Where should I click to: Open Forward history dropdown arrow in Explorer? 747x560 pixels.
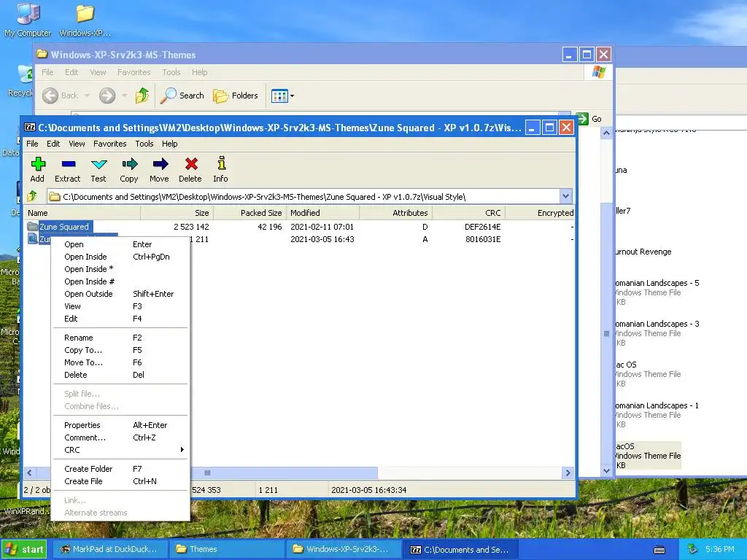click(124, 96)
